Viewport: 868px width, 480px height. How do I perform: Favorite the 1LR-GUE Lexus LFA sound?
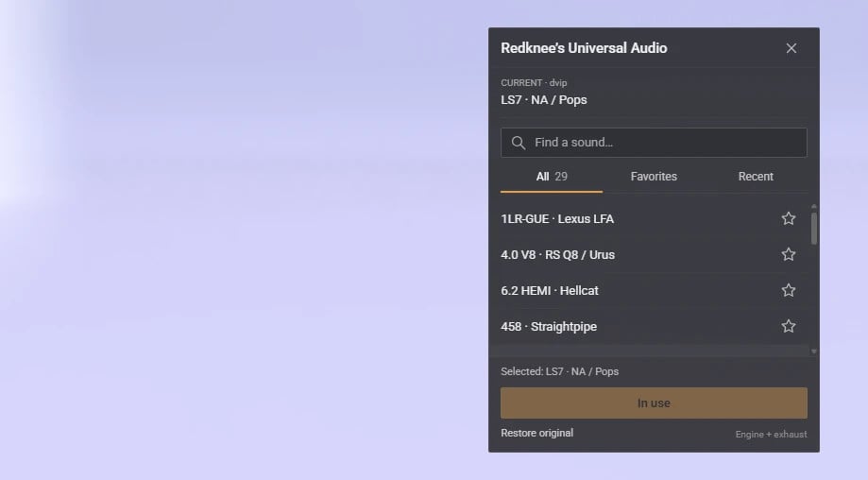coord(789,218)
